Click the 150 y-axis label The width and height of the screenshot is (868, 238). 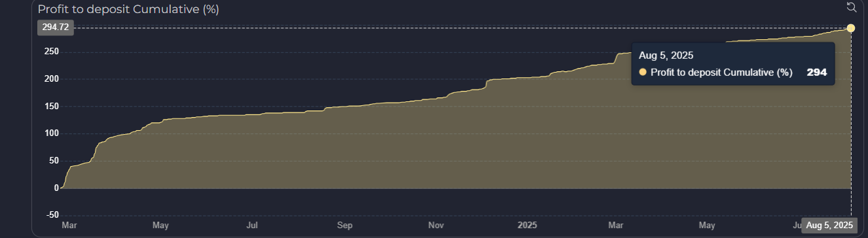[51, 106]
